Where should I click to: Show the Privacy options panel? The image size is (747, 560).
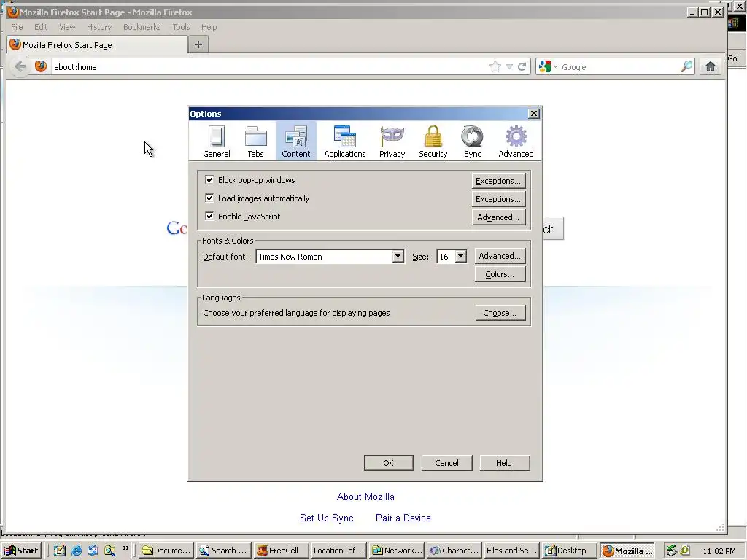(392, 141)
